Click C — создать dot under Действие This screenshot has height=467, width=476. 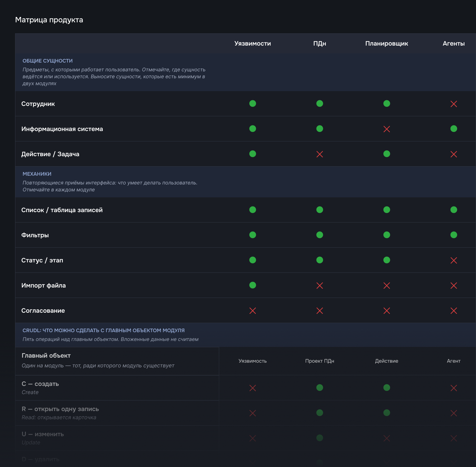click(x=387, y=387)
